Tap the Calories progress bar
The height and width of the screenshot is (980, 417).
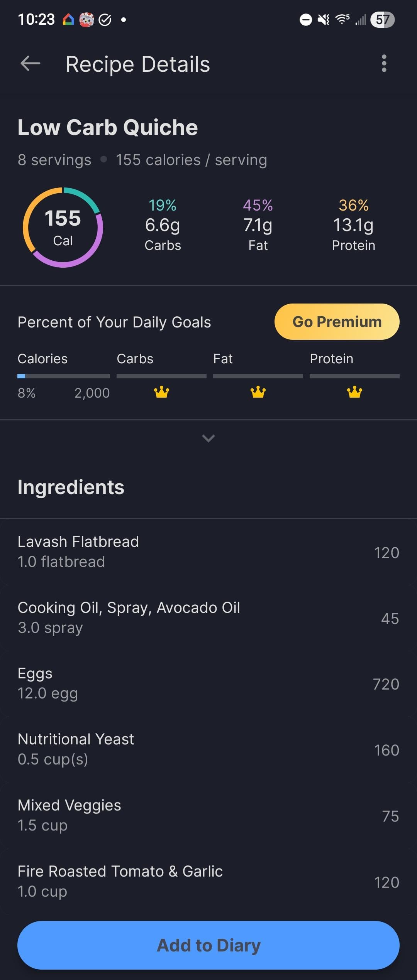(64, 376)
